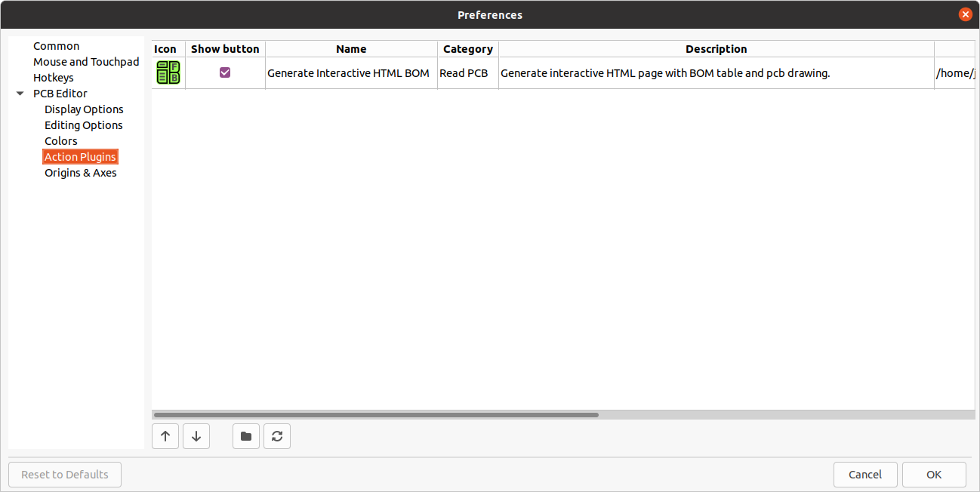This screenshot has height=492, width=980.
Task: Cancel the Preferences dialog
Action: (x=865, y=474)
